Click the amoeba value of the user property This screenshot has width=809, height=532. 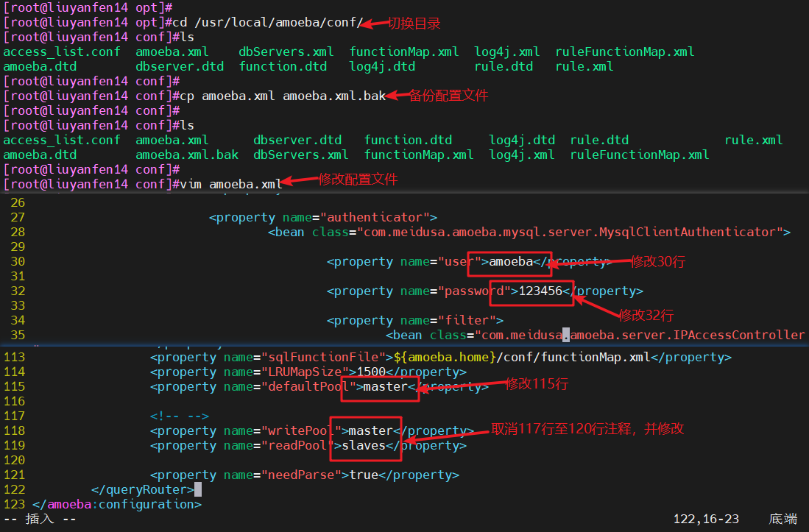pyautogui.click(x=511, y=261)
